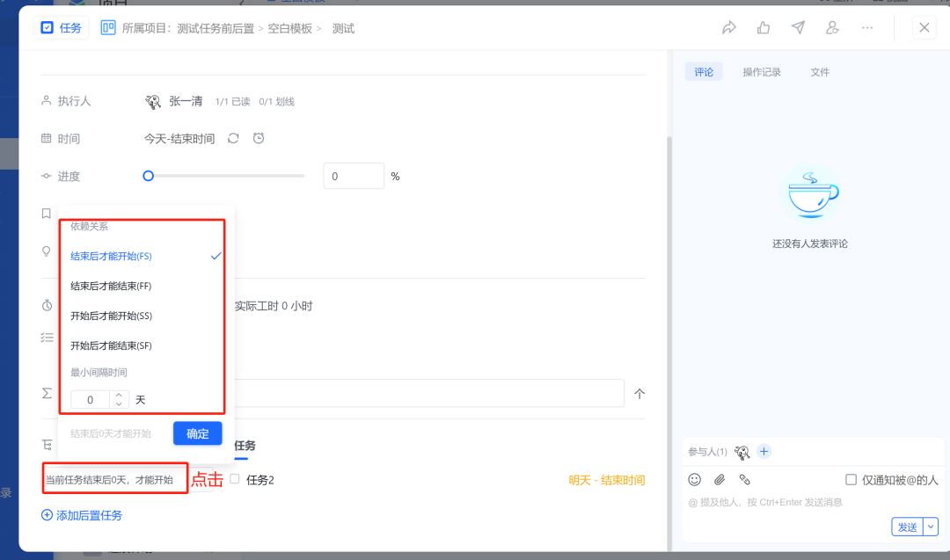Click the progress slider handle

149,176
